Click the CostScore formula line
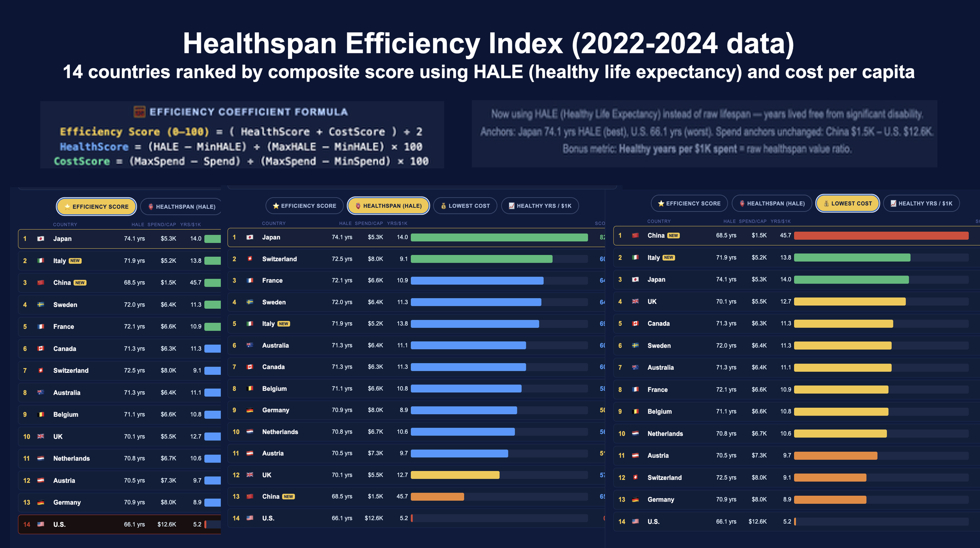 pos(241,161)
